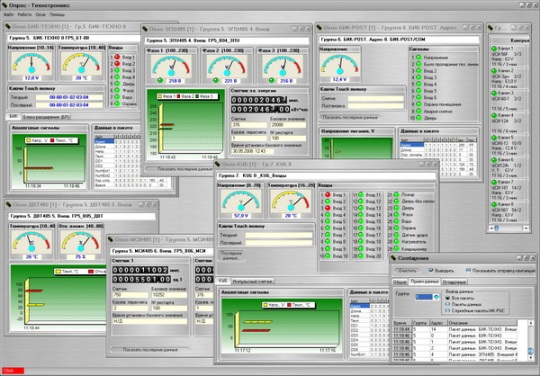The image size is (540, 376).
Task: Switch to Блоки расширения (БР) tab
Action: pyautogui.click(x=46, y=117)
